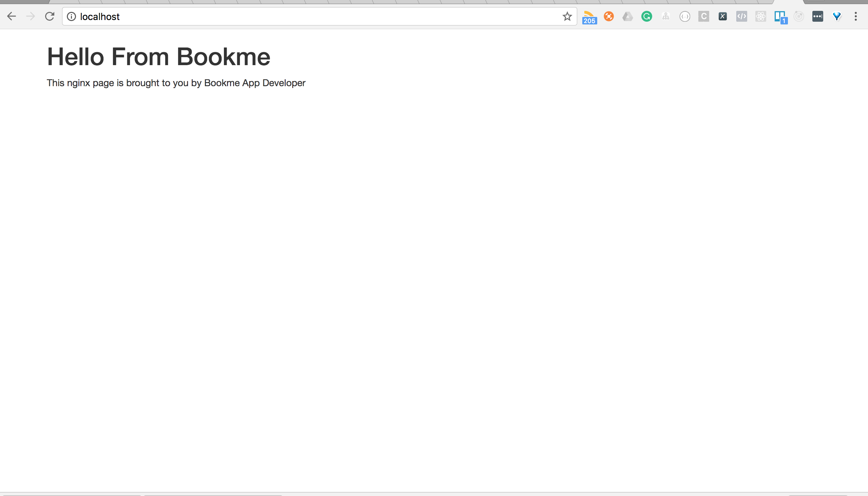The width and height of the screenshot is (868, 496).
Task: Click the sitemap tree extension icon
Action: click(x=665, y=16)
